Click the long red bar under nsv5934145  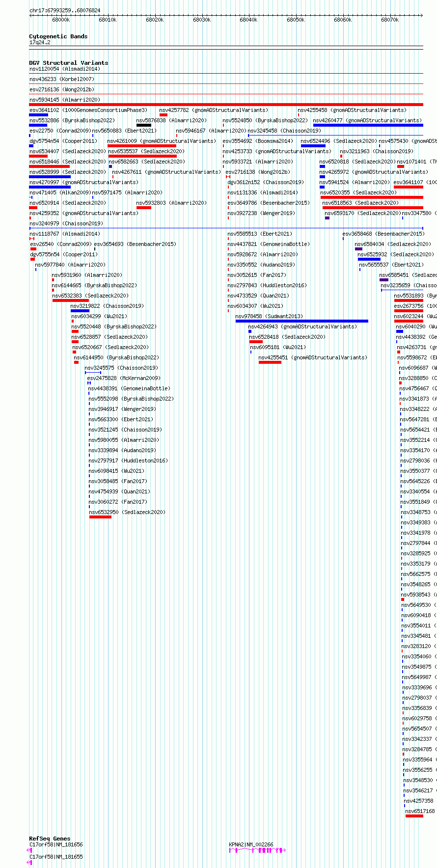(x=226, y=105)
